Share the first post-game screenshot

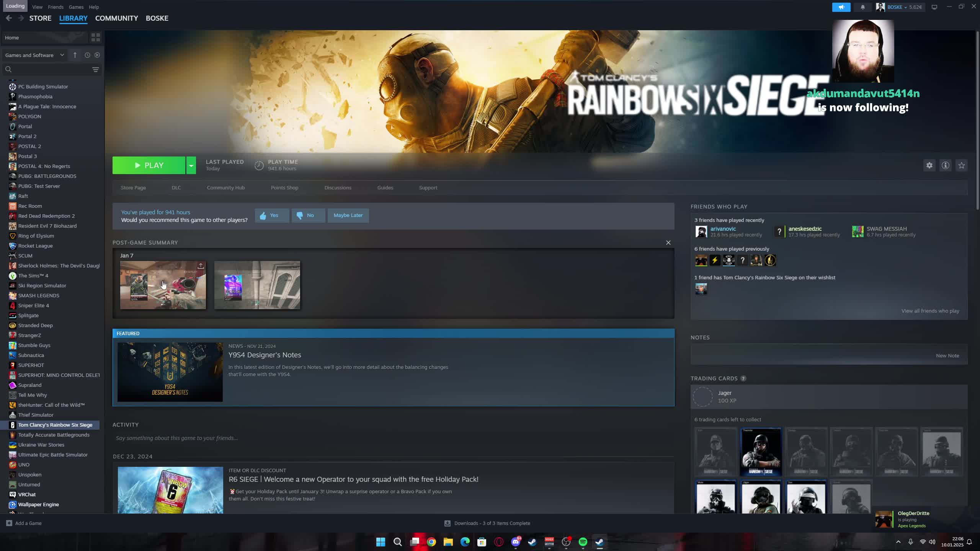point(201,266)
